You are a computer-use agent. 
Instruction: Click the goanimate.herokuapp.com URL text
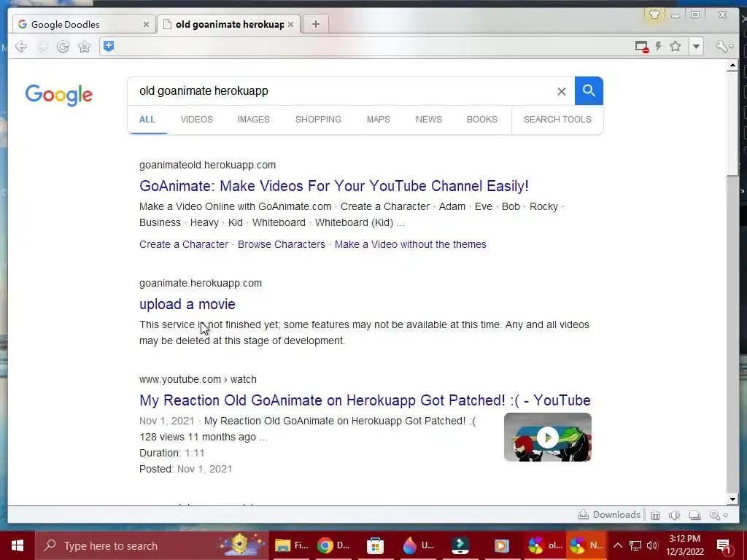[201, 283]
